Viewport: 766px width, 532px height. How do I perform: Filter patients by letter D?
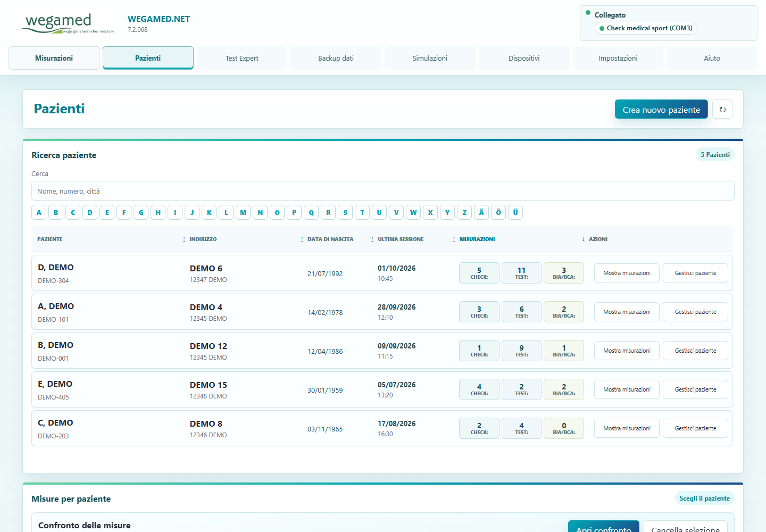click(x=90, y=212)
